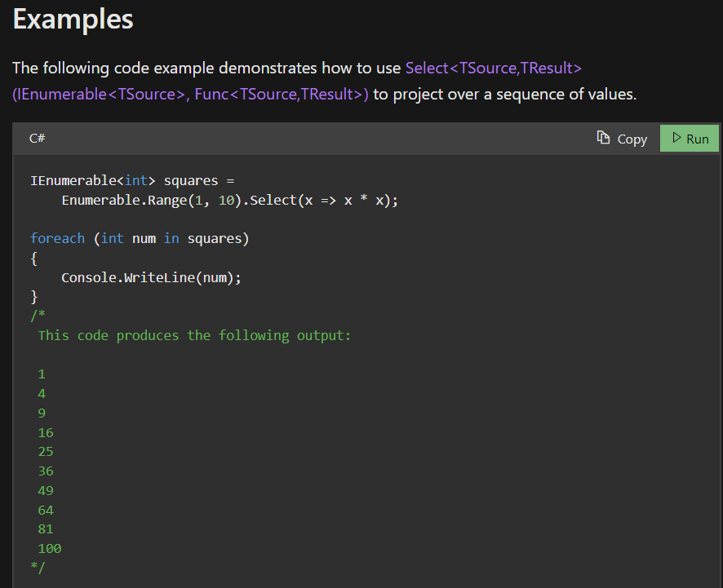The height and width of the screenshot is (588, 723).
Task: Click the Copy icon above the code
Action: click(x=603, y=137)
